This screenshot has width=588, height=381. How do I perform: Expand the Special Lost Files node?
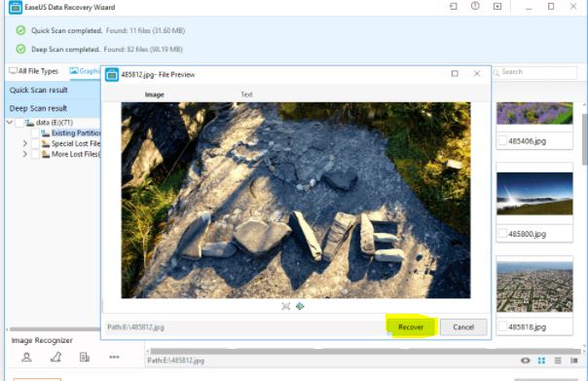click(x=24, y=143)
